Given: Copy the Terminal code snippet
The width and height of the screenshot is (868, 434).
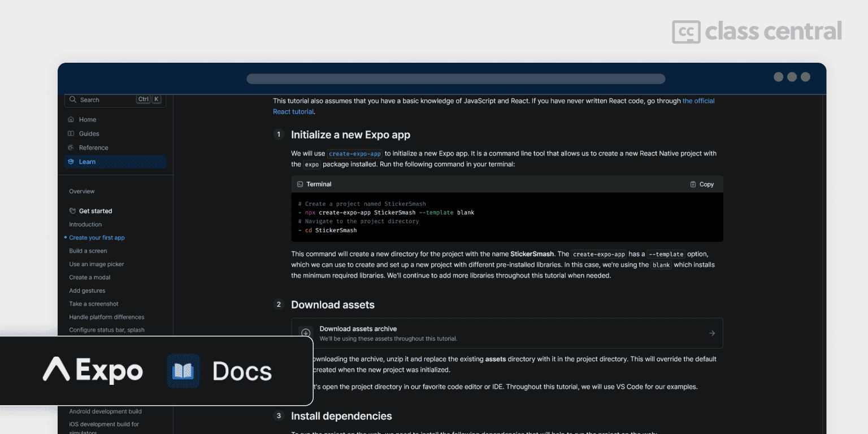Looking at the screenshot, I should pyautogui.click(x=702, y=184).
